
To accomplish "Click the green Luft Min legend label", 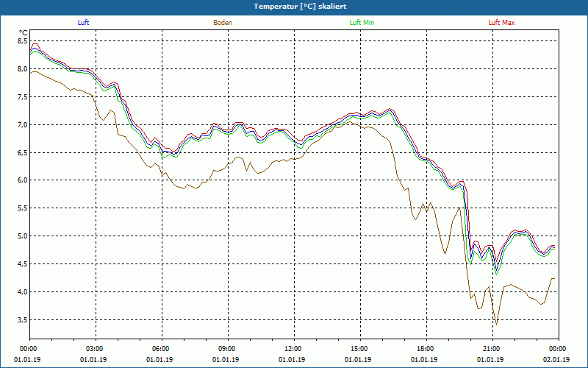I will pyautogui.click(x=362, y=23).
